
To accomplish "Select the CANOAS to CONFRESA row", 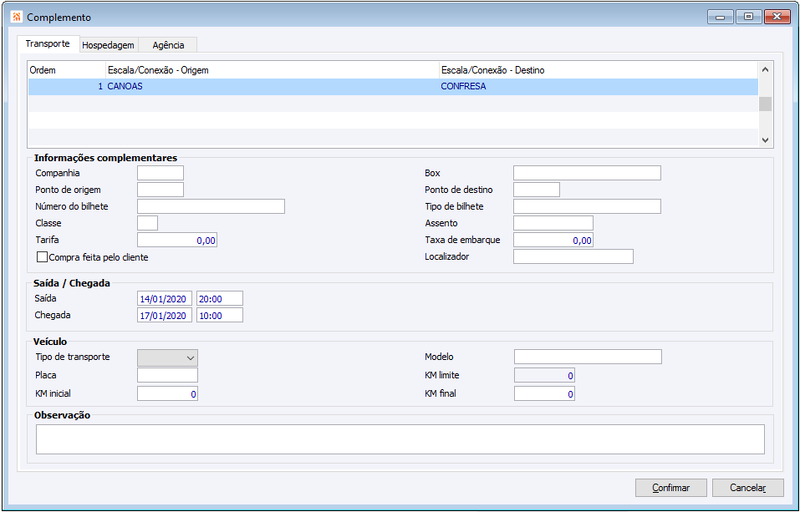I will pyautogui.click(x=393, y=86).
